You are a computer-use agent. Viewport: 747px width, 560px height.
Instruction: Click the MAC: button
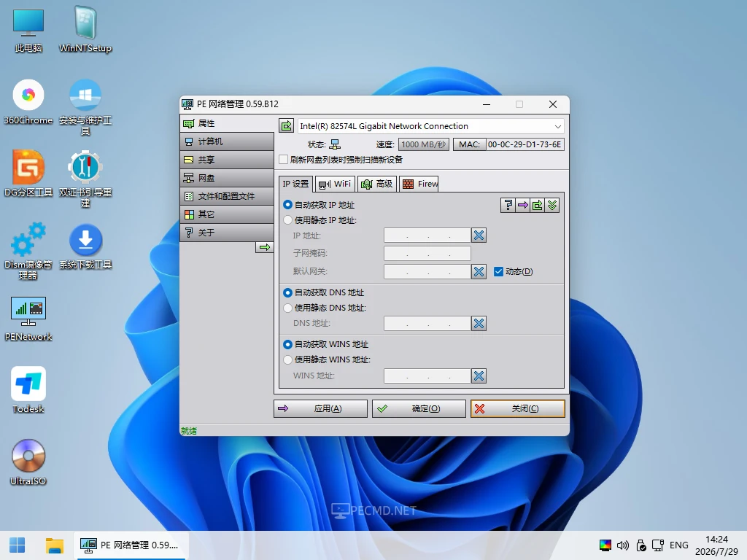coord(469,144)
